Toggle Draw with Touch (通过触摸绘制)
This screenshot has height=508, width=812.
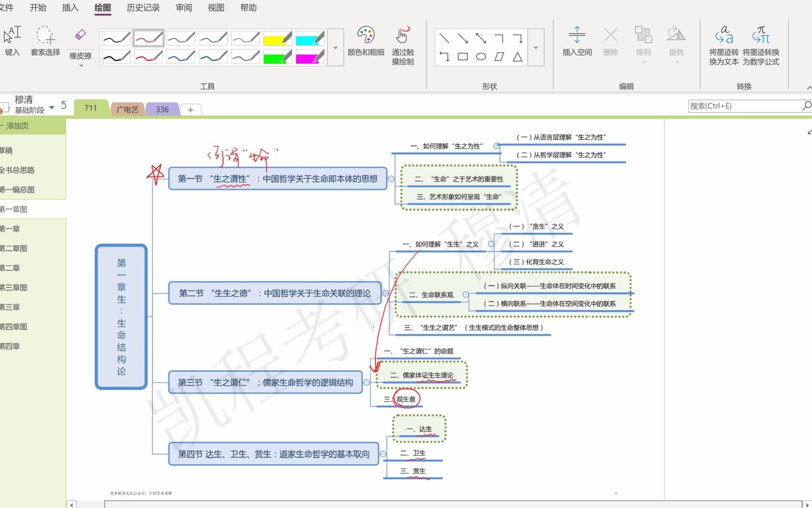point(403,45)
